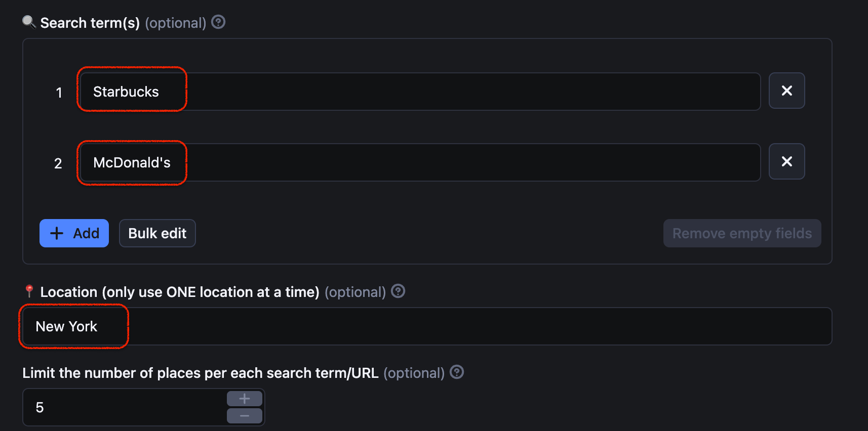Click the empty space of search term 1 field
The height and width of the screenshot is (431, 868).
coord(456,92)
